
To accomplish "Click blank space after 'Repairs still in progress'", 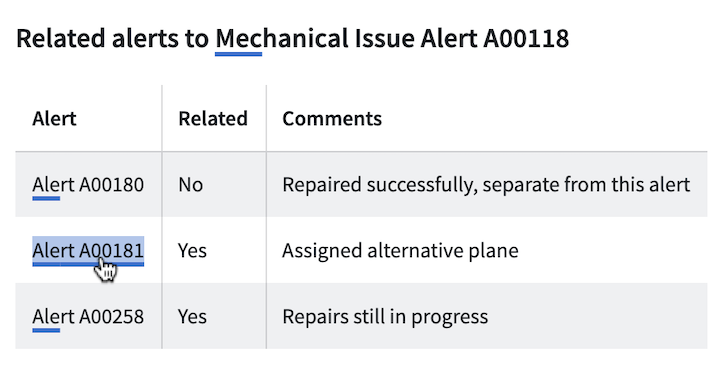I will pos(597,317).
